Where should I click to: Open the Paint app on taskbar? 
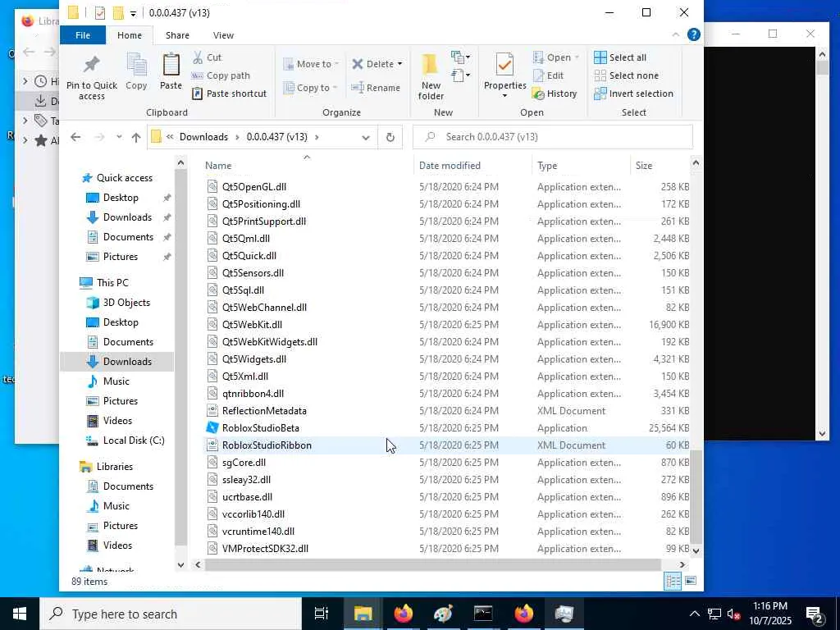[x=443, y=614]
